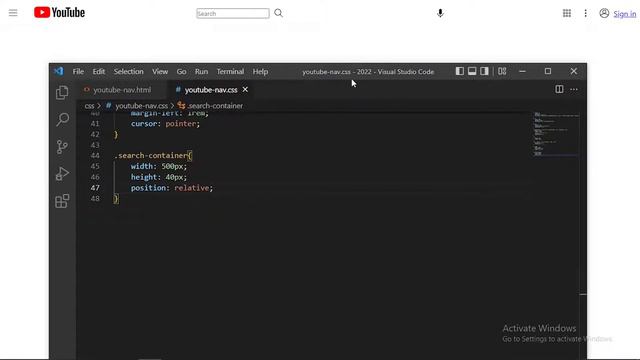Open Customize Layout icon in title bar
The height and width of the screenshot is (360, 640).
tap(502, 71)
